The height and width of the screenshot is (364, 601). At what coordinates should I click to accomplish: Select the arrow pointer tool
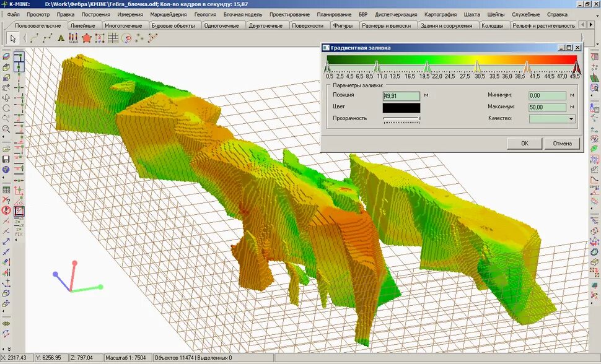pyautogui.click(x=13, y=38)
